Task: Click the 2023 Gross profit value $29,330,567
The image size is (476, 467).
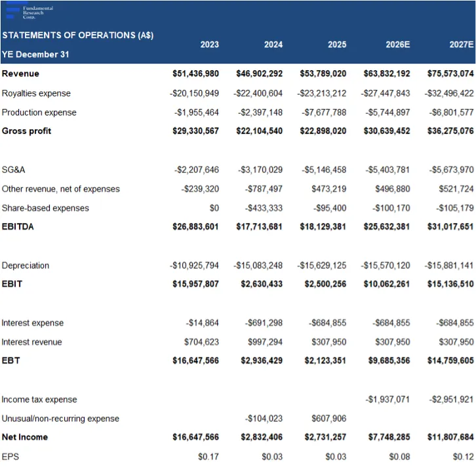Action: point(195,131)
